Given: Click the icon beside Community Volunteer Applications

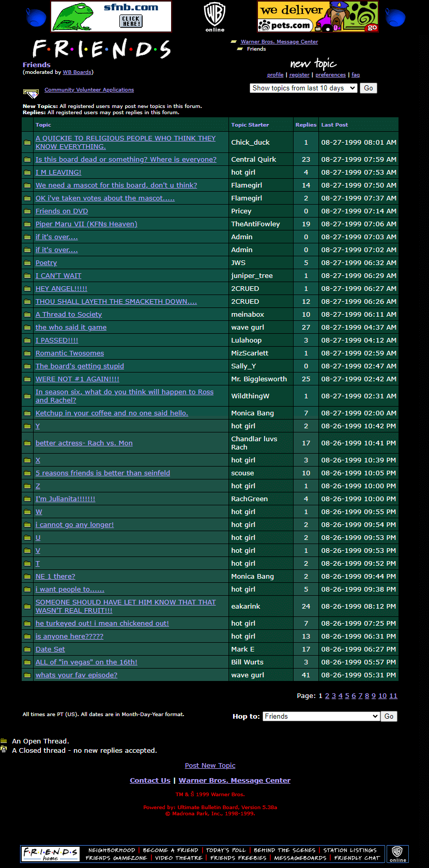Looking at the screenshot, I should pos(31,94).
